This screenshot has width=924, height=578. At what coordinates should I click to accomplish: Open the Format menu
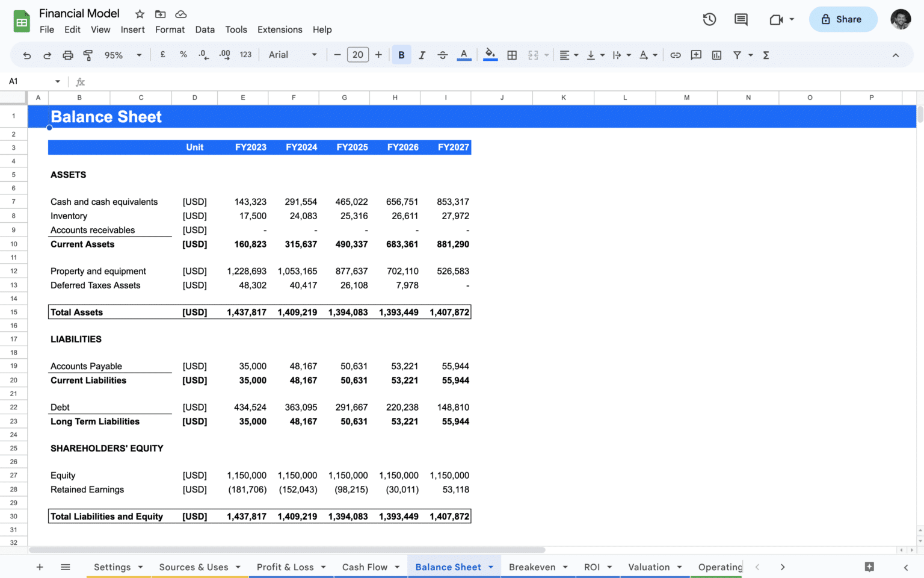click(x=170, y=30)
